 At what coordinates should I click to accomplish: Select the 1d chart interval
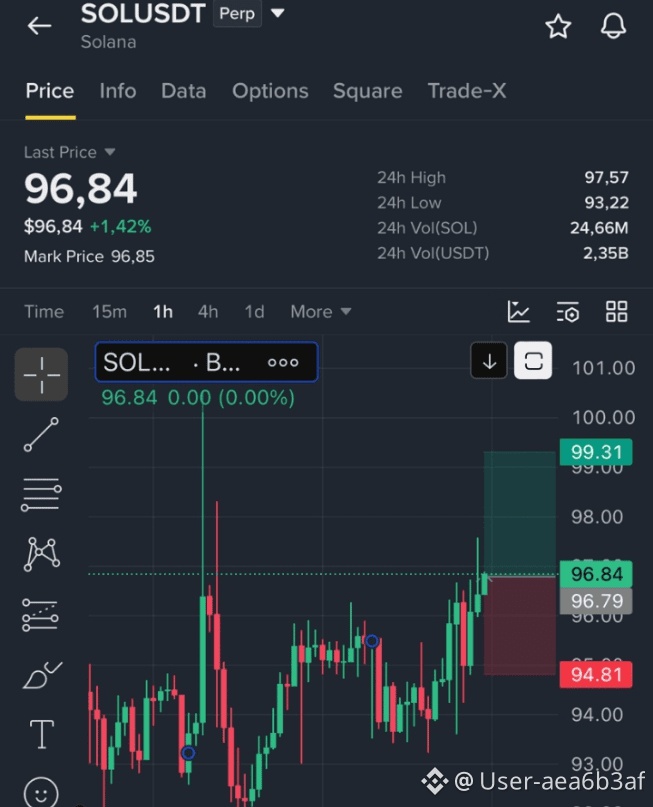coord(254,312)
